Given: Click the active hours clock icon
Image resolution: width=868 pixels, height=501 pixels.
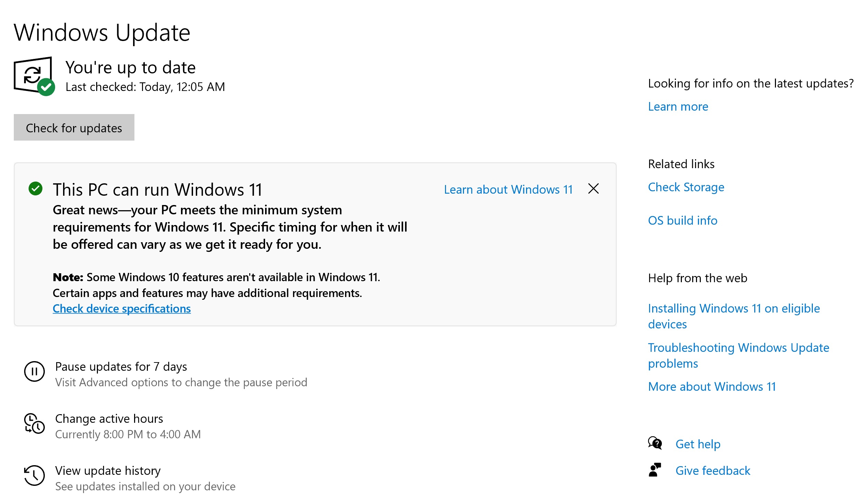Looking at the screenshot, I should click(x=34, y=423).
